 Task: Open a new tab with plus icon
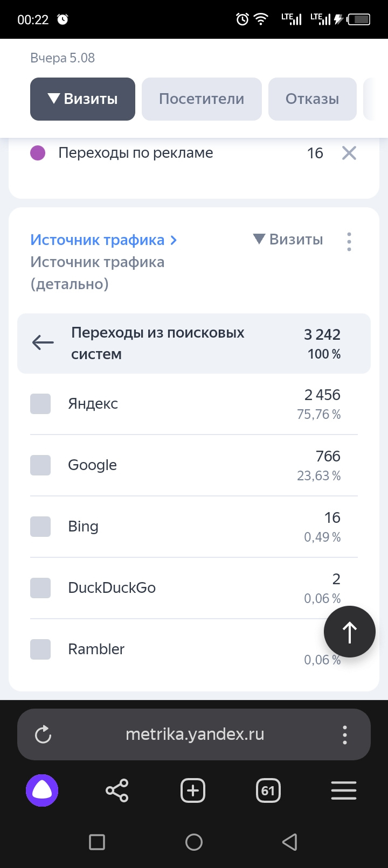[193, 790]
